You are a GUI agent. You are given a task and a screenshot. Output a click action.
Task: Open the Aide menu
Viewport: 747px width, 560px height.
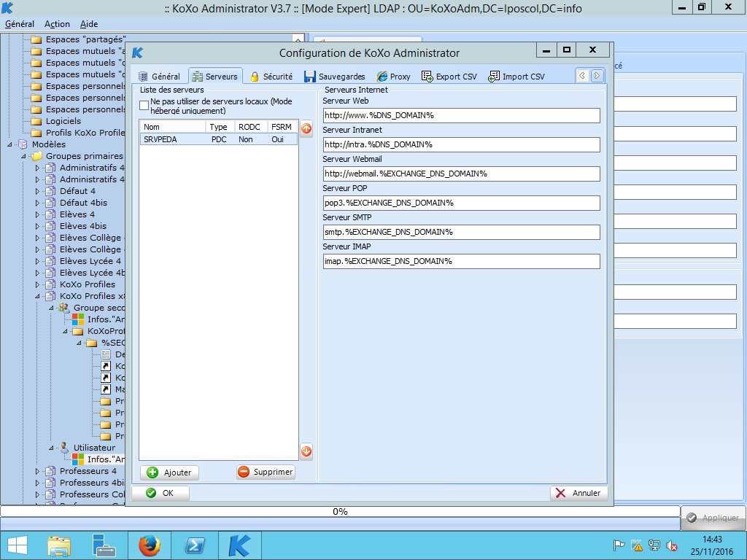pos(89,24)
